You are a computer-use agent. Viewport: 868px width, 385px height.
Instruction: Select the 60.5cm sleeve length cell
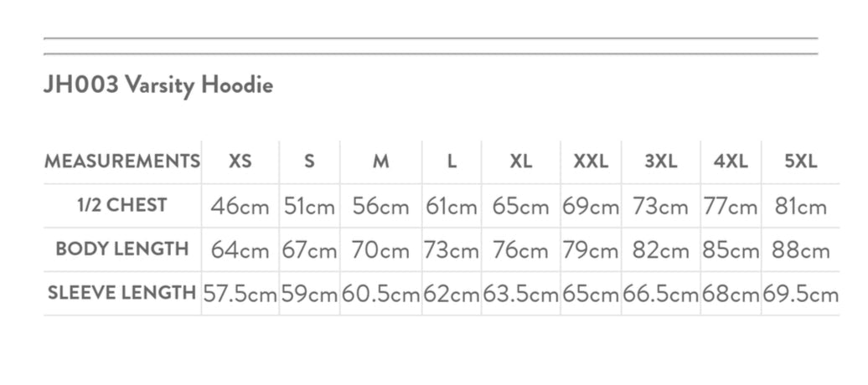(381, 294)
